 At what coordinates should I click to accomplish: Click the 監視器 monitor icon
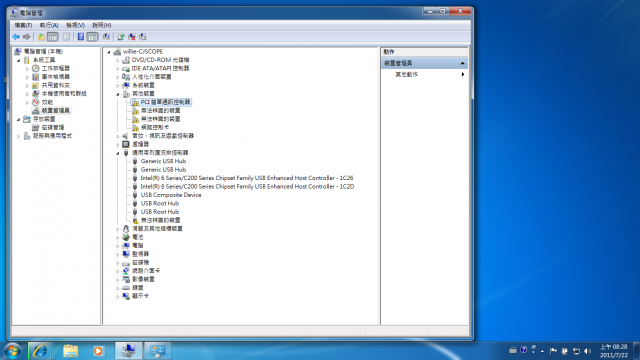click(126, 254)
